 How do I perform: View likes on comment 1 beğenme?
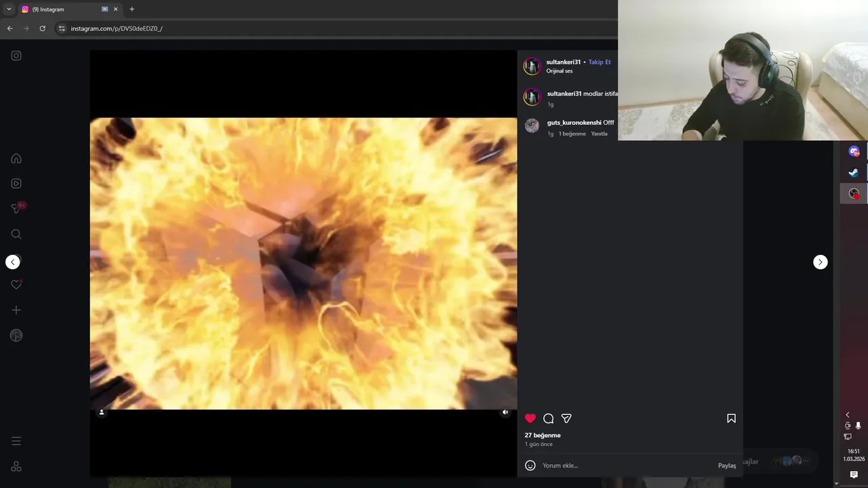pyautogui.click(x=572, y=134)
